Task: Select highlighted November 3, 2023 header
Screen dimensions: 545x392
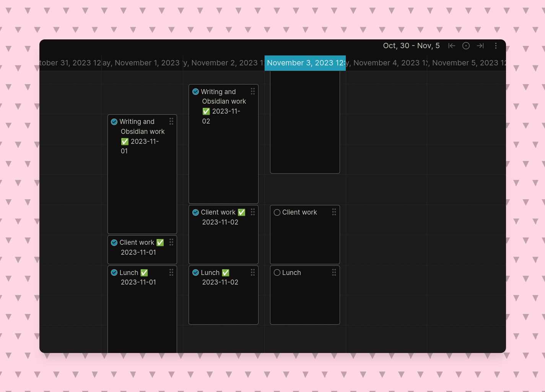Action: (x=305, y=63)
